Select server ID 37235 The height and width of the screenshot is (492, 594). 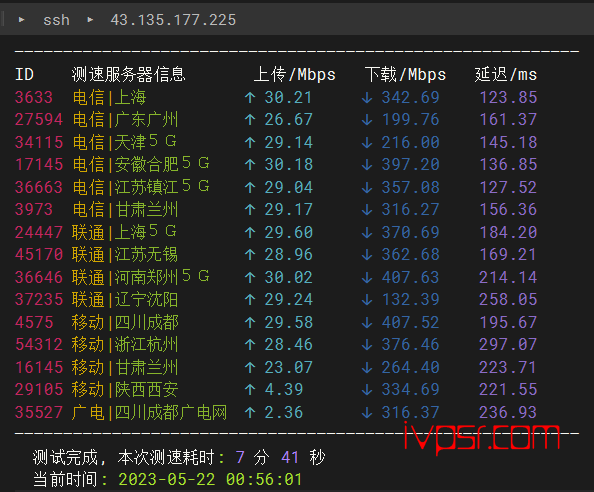click(39, 300)
